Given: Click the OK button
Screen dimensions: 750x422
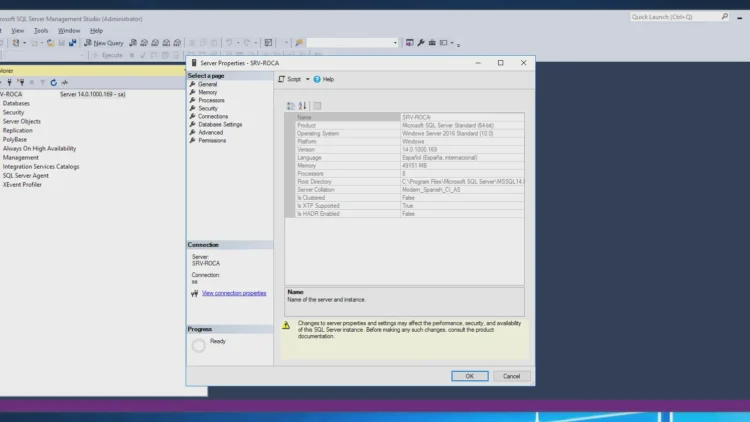Looking at the screenshot, I should click(x=469, y=376).
